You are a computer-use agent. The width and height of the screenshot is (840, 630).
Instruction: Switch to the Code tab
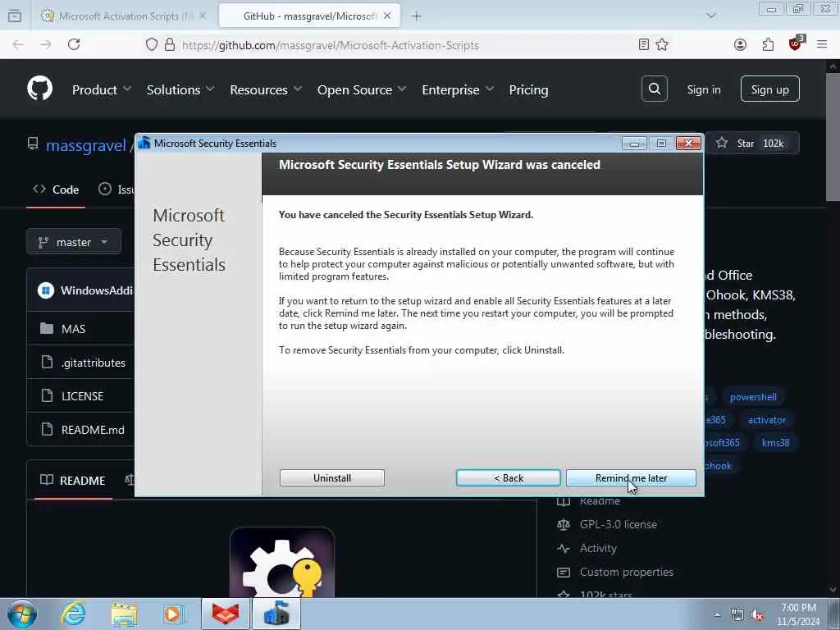click(x=56, y=189)
